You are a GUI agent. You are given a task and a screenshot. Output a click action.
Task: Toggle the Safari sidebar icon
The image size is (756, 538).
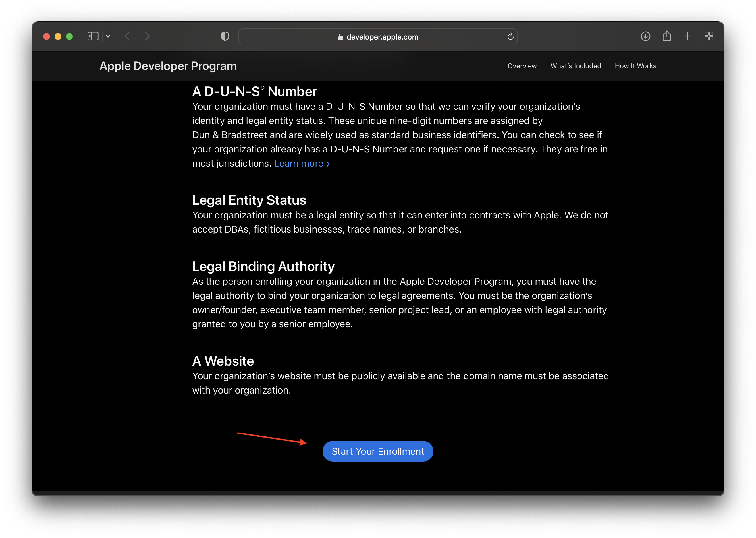click(x=93, y=36)
